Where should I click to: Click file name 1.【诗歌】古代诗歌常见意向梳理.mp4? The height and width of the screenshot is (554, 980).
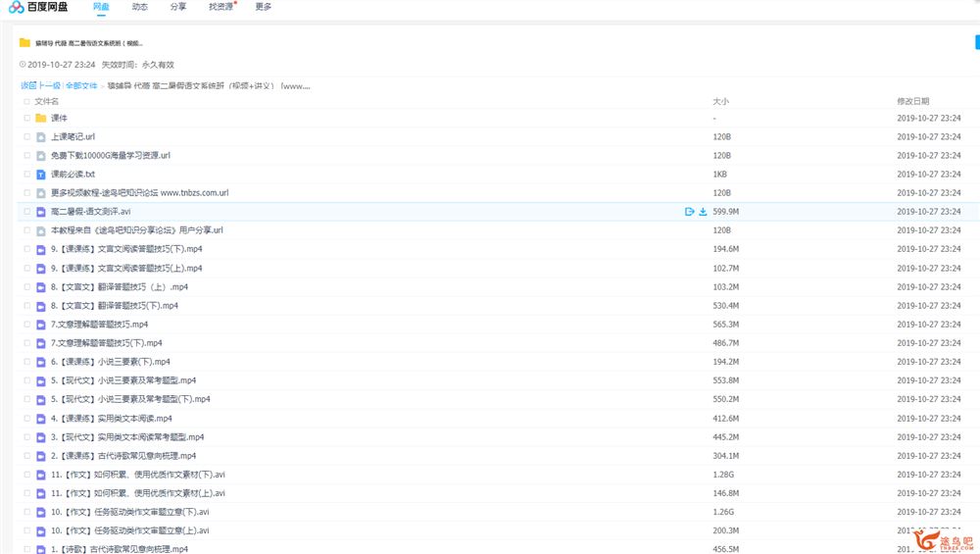(x=120, y=549)
